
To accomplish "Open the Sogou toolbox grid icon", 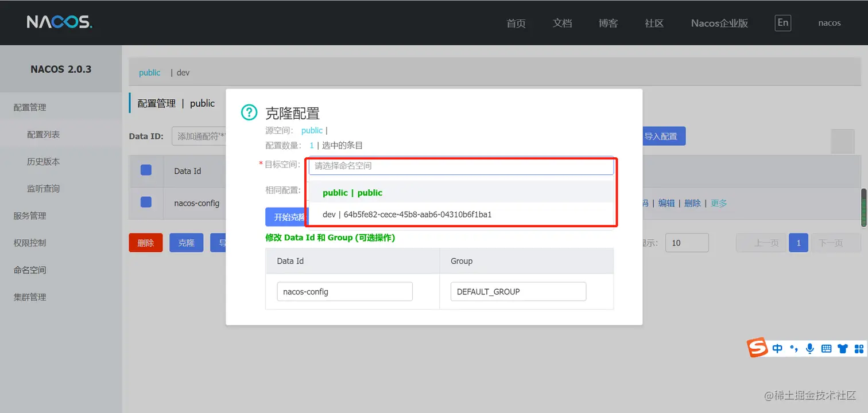I will pos(859,348).
